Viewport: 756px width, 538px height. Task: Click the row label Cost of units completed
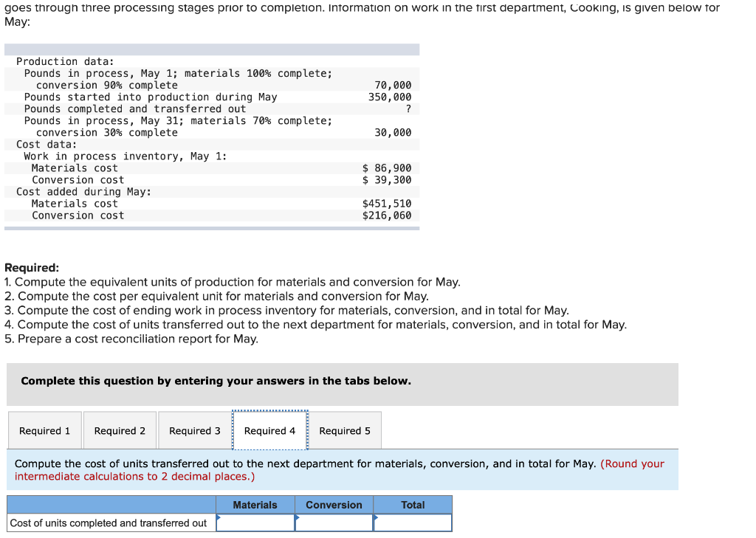109,523
